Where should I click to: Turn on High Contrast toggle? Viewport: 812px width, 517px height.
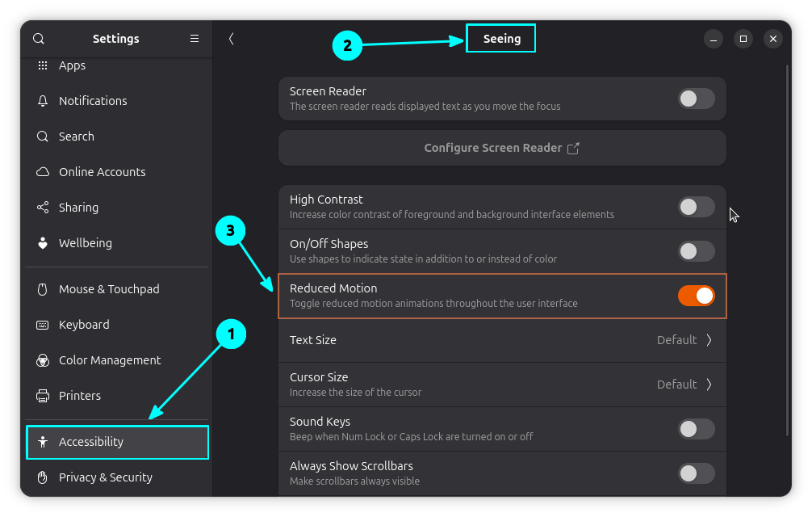[696, 208]
